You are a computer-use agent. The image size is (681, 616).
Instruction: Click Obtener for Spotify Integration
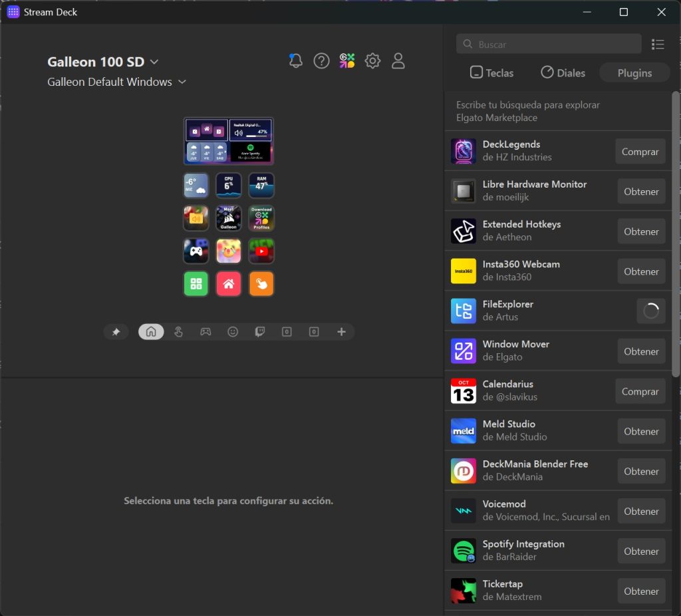coord(641,551)
